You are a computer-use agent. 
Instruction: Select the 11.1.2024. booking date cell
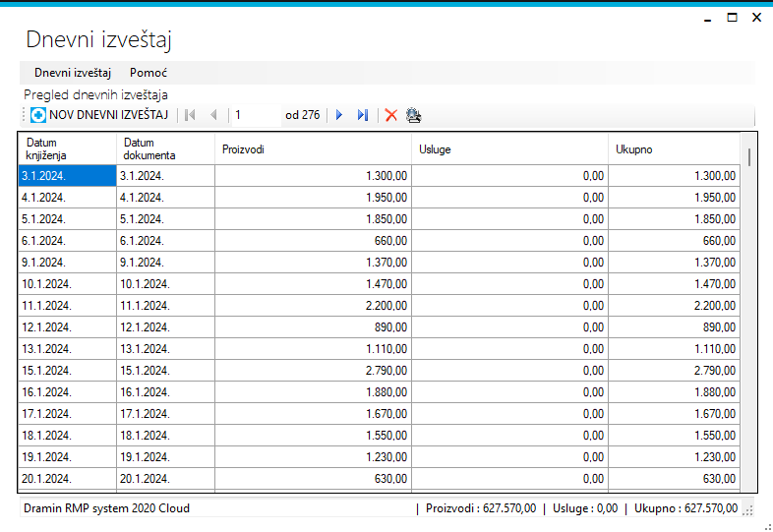coord(68,306)
